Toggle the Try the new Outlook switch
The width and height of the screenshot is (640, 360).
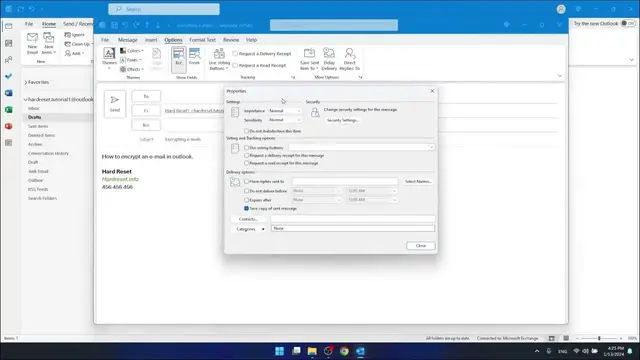pyautogui.click(x=629, y=24)
